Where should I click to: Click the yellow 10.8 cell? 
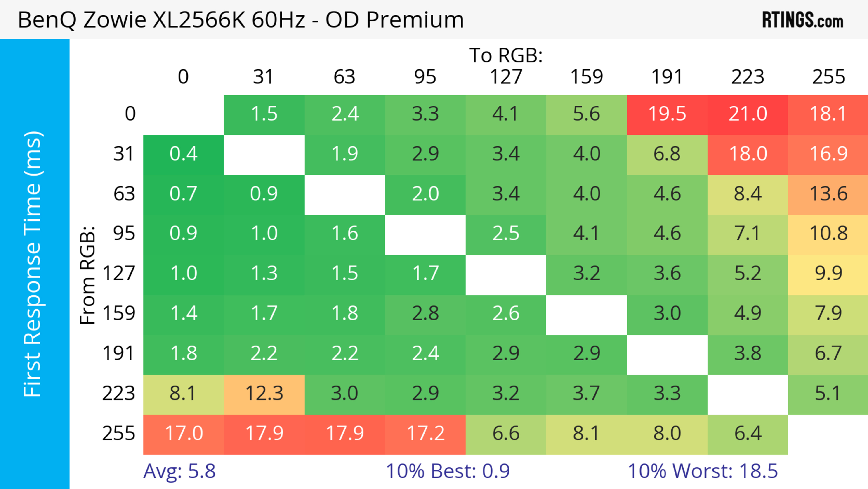828,233
